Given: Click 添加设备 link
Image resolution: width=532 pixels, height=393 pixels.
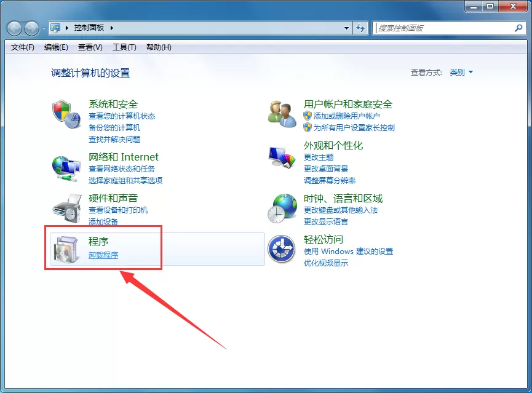Looking at the screenshot, I should pyautogui.click(x=103, y=221).
